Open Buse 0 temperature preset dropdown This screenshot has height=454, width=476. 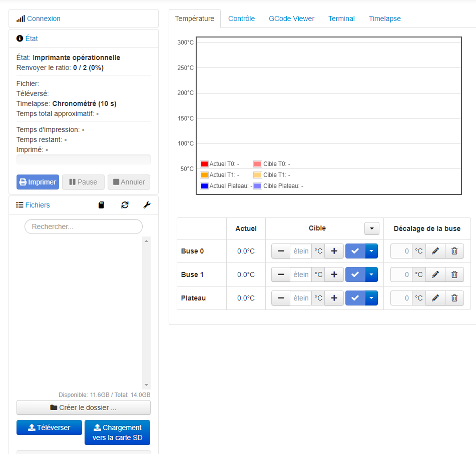coord(371,251)
